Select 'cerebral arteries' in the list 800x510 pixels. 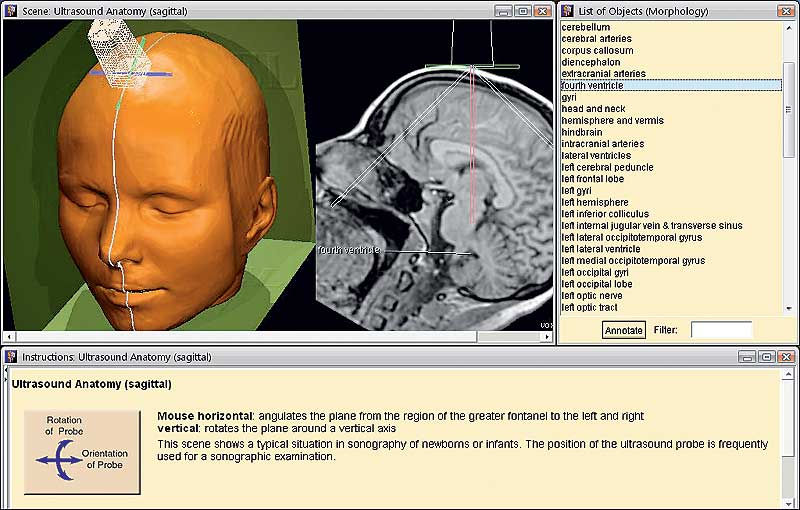596,39
